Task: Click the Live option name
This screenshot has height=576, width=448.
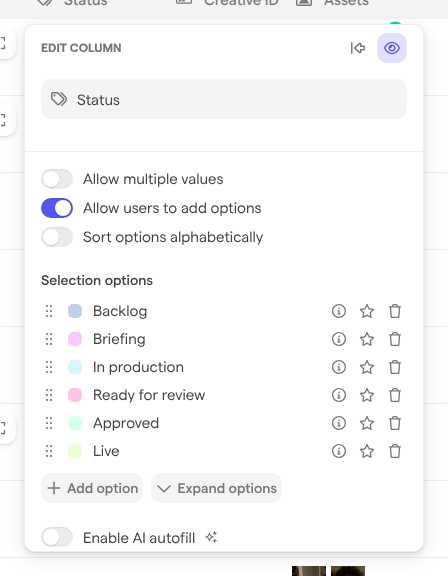Action: click(x=106, y=451)
